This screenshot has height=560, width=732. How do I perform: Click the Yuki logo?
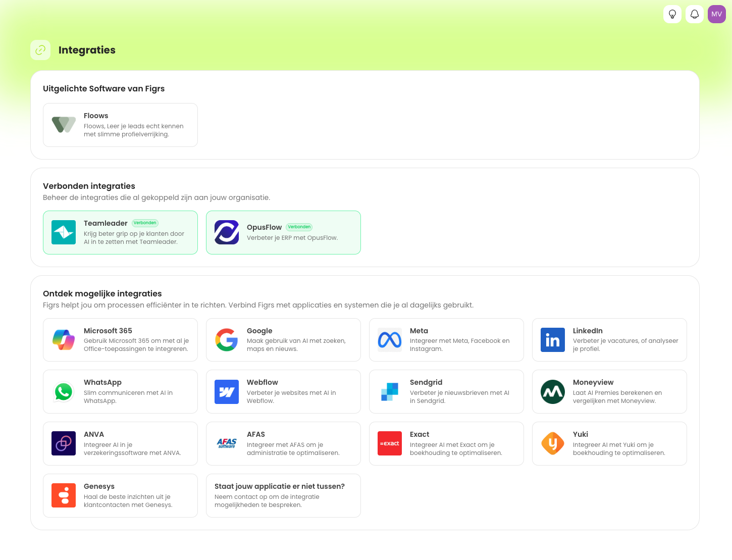coord(553,443)
